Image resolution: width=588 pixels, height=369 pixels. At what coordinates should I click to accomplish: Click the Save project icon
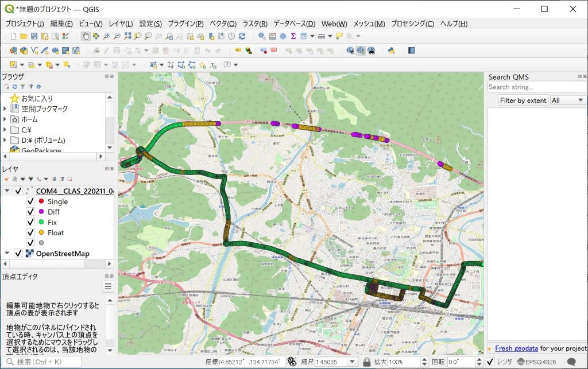click(x=34, y=36)
